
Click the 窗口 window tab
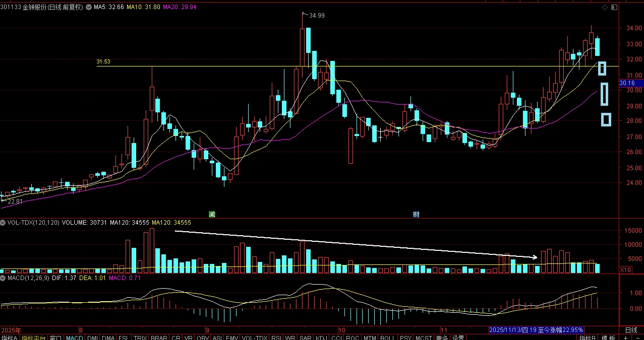[55, 338]
